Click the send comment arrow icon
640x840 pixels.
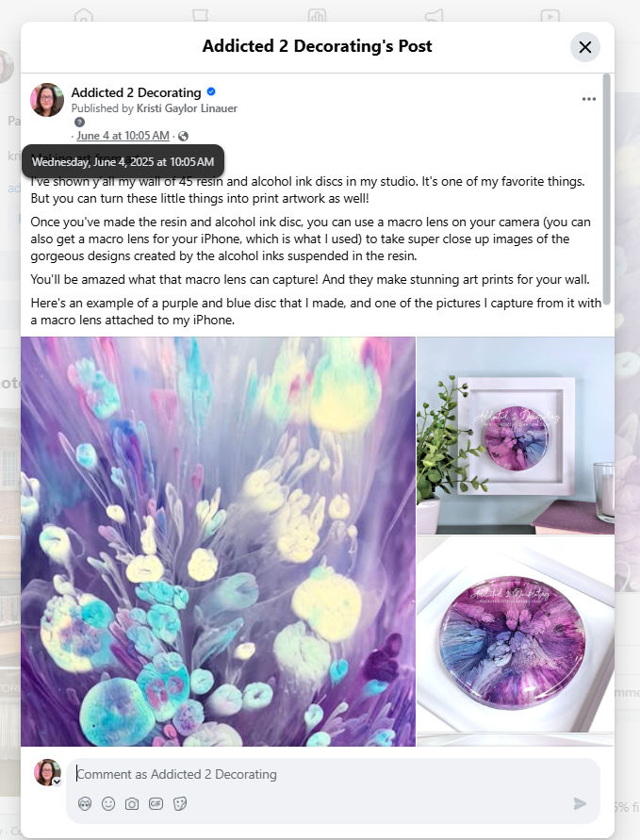(580, 803)
